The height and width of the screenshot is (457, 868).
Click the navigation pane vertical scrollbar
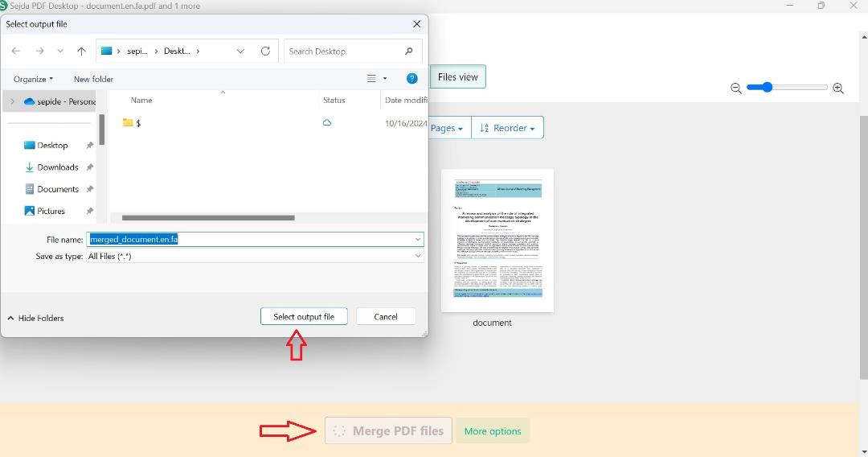102,130
